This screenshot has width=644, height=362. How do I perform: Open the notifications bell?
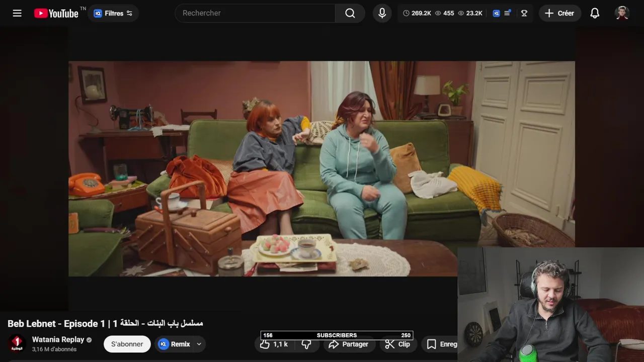(595, 13)
